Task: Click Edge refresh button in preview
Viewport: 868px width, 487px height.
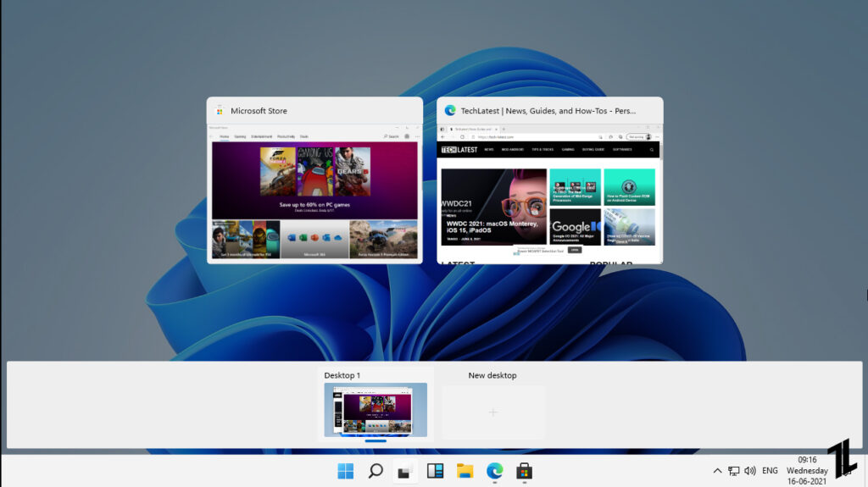Action: (x=462, y=136)
